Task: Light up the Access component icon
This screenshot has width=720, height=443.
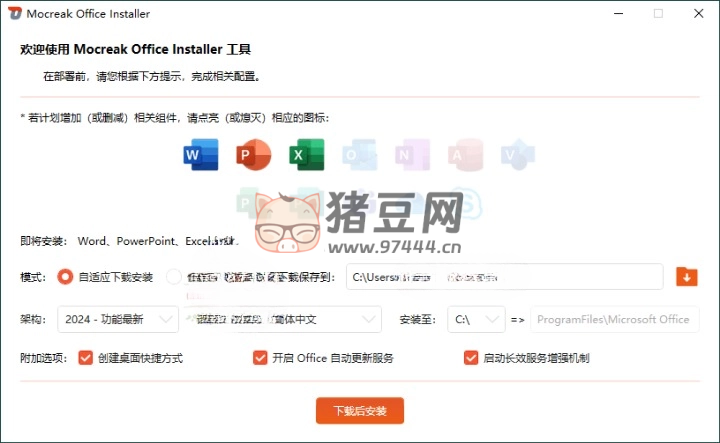Action: (x=465, y=155)
